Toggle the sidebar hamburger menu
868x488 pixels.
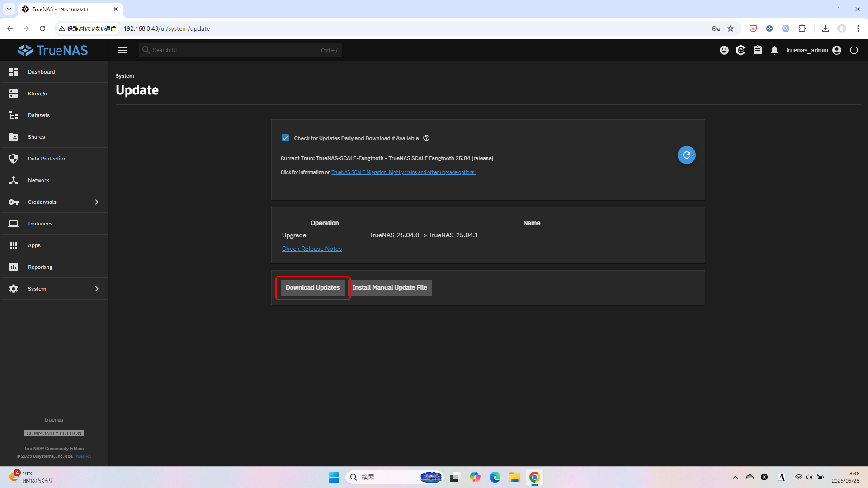(123, 50)
